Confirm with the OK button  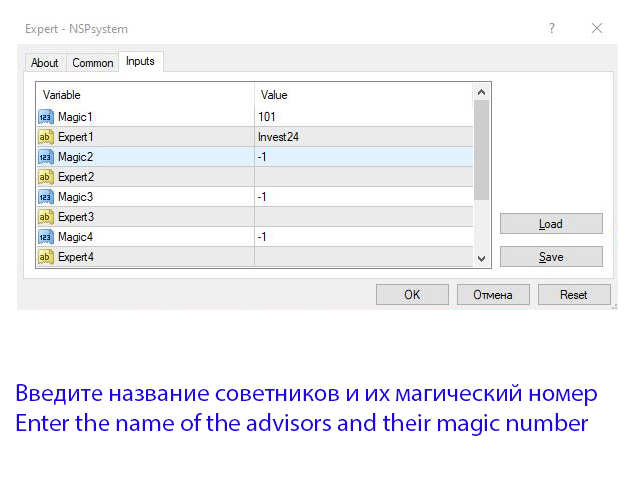(x=412, y=295)
